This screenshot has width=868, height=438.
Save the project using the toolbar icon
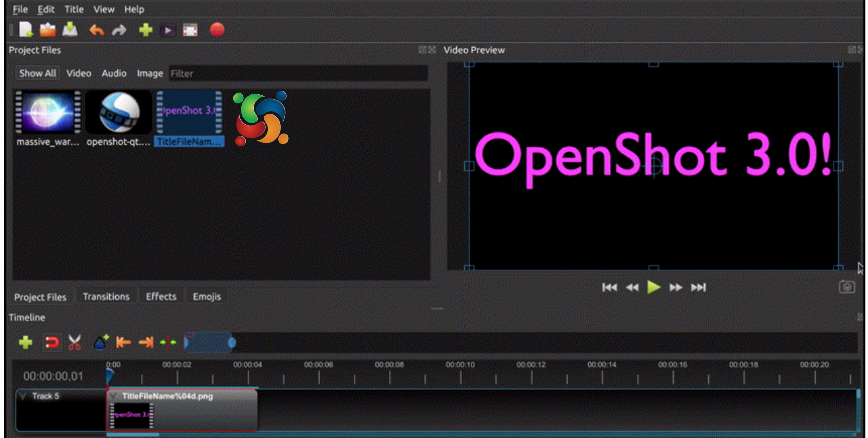pyautogui.click(x=70, y=30)
